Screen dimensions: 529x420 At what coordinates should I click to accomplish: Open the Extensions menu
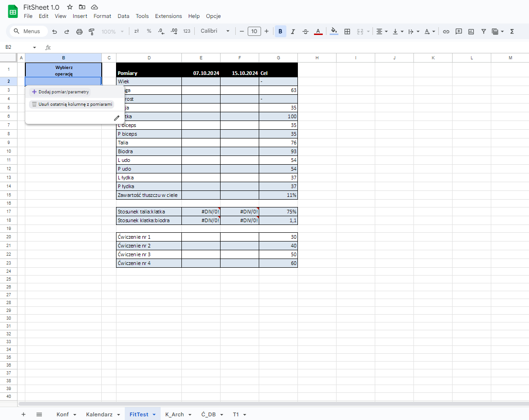(x=168, y=16)
